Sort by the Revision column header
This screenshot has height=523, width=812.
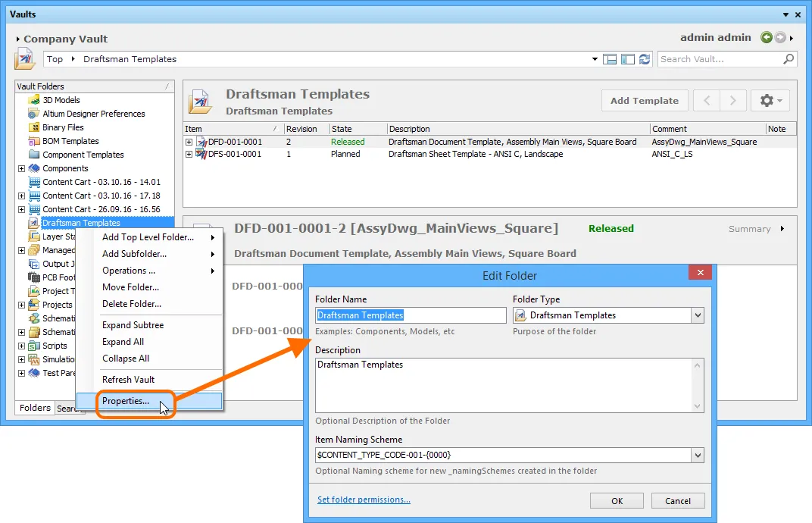[x=307, y=129]
